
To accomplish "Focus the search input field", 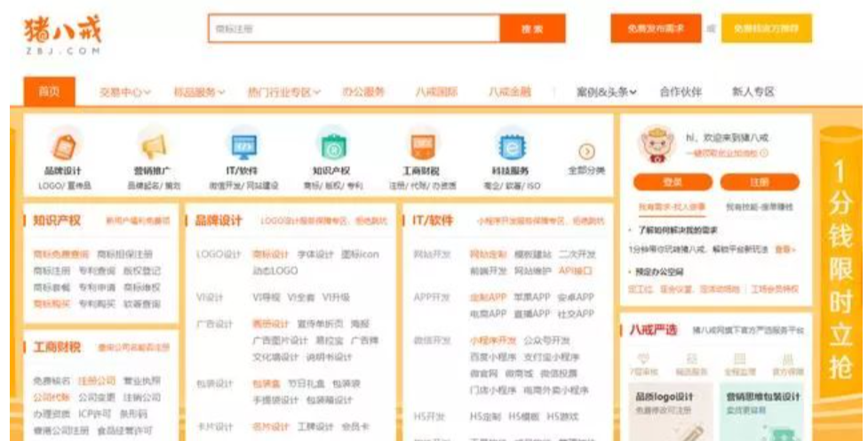I will (354, 28).
